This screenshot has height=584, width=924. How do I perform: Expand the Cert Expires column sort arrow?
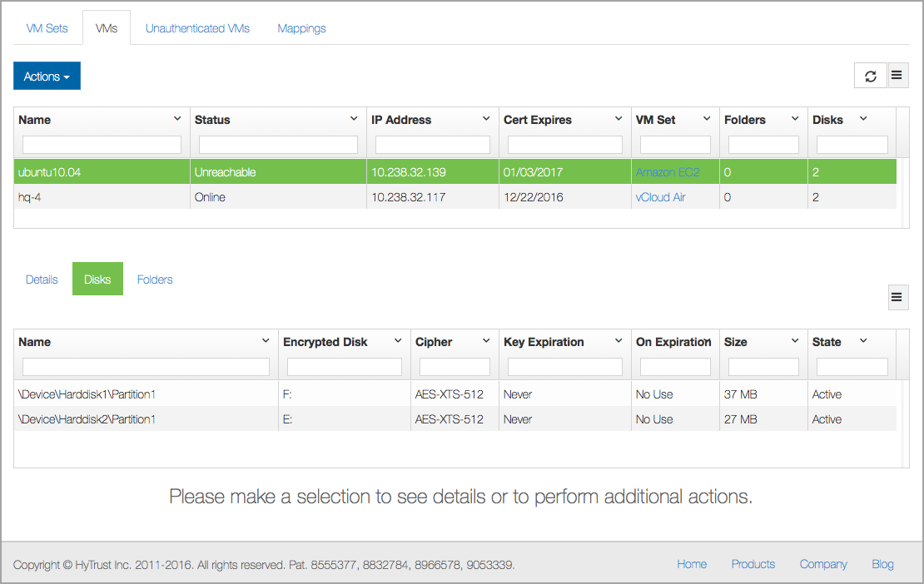coord(618,119)
